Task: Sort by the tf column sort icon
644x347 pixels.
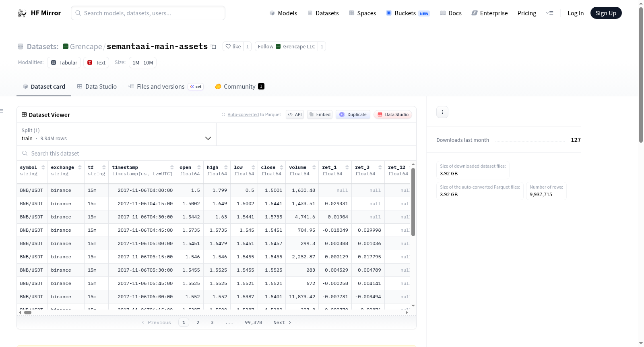Action: coord(104,167)
